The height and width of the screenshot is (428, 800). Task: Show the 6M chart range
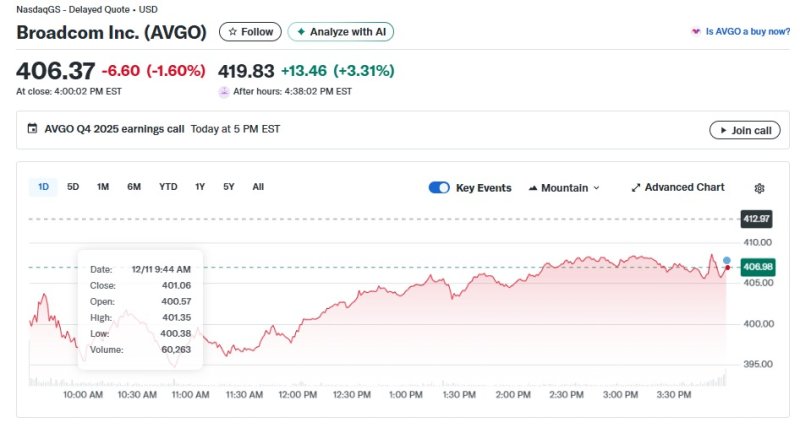tap(134, 187)
